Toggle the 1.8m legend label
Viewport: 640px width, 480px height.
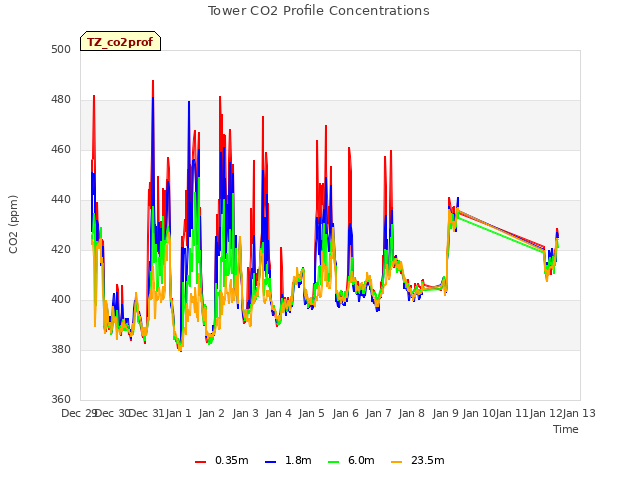[298, 460]
